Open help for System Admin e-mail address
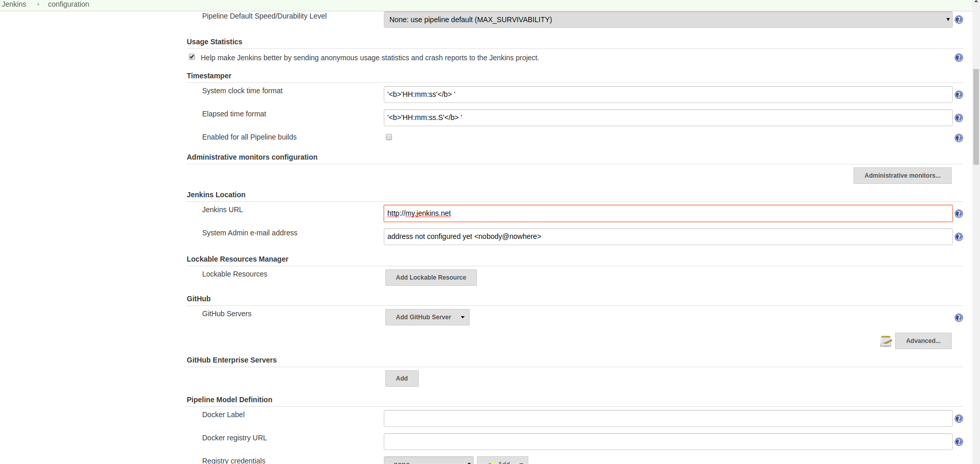 click(x=959, y=237)
